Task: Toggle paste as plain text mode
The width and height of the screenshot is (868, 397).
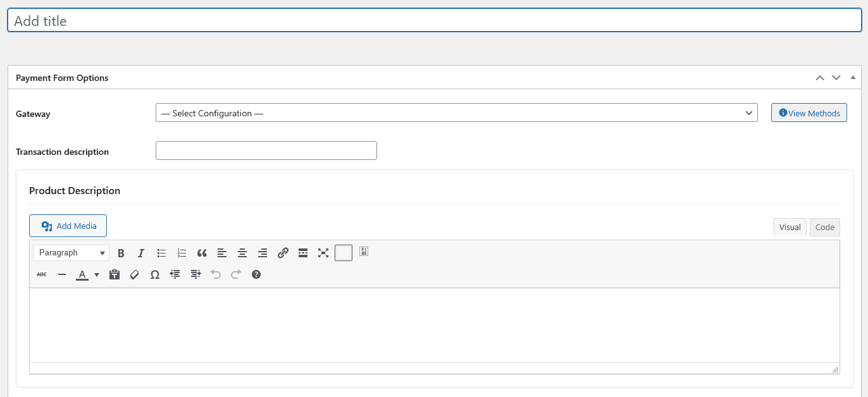Action: [x=115, y=274]
